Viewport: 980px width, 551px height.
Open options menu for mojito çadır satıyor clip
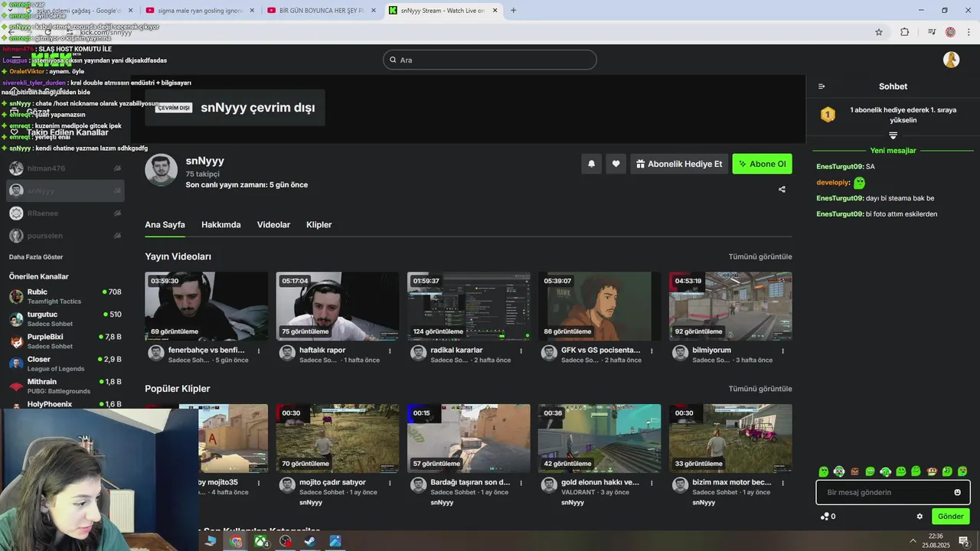[x=390, y=484]
